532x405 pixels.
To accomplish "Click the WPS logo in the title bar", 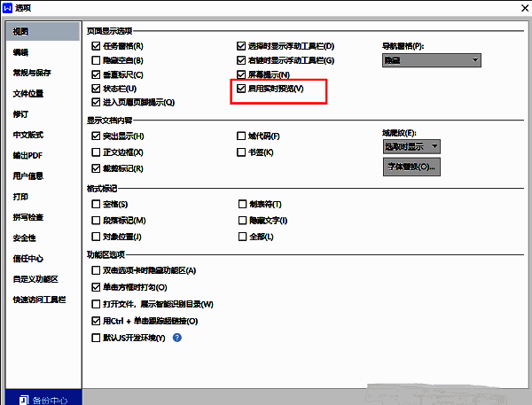I will tap(7, 7).
